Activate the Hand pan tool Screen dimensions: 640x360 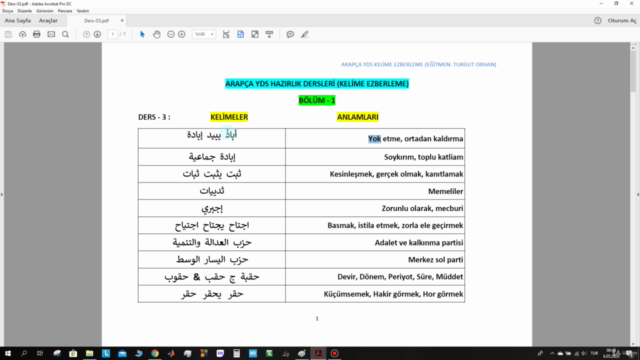(157, 34)
